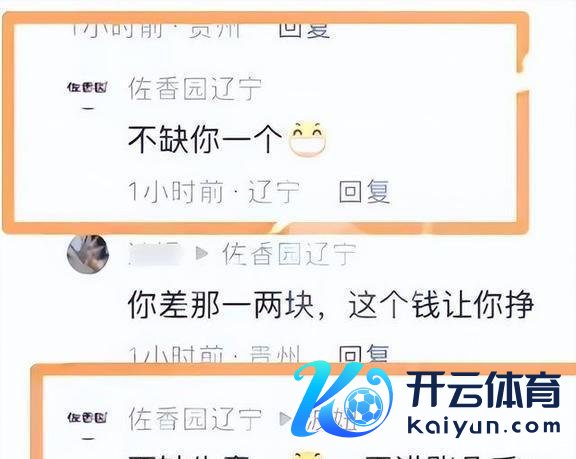Open 佐香园辽宁 avatar in bottom comment
The width and height of the screenshot is (576, 459).
click(87, 418)
